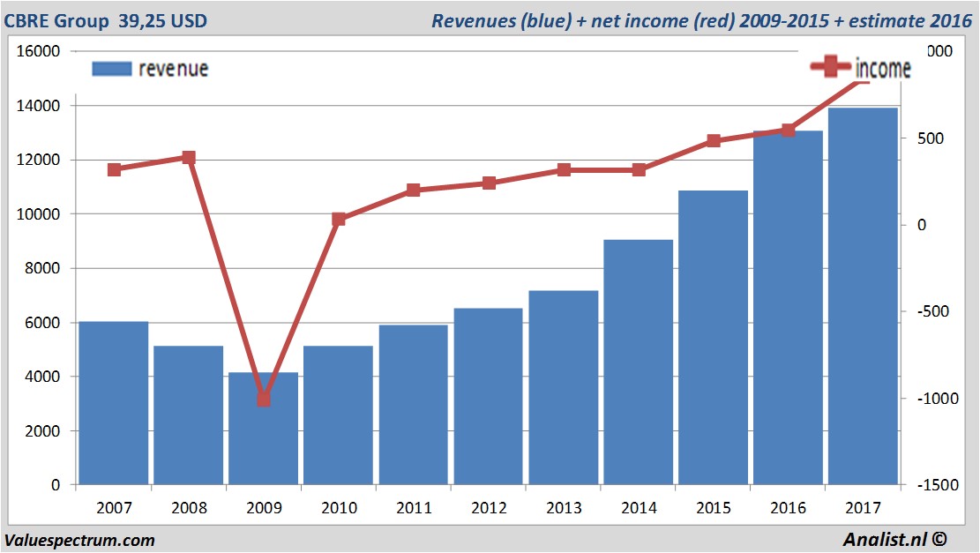Select the 16000 revenue axis label
Screen dimensions: 980x553
[38, 51]
